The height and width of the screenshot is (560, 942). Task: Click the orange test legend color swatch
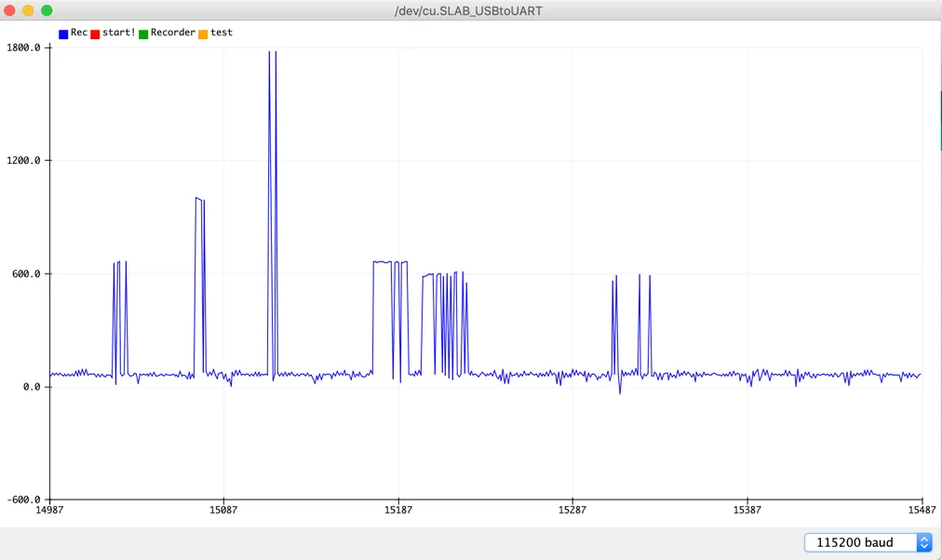(x=203, y=34)
